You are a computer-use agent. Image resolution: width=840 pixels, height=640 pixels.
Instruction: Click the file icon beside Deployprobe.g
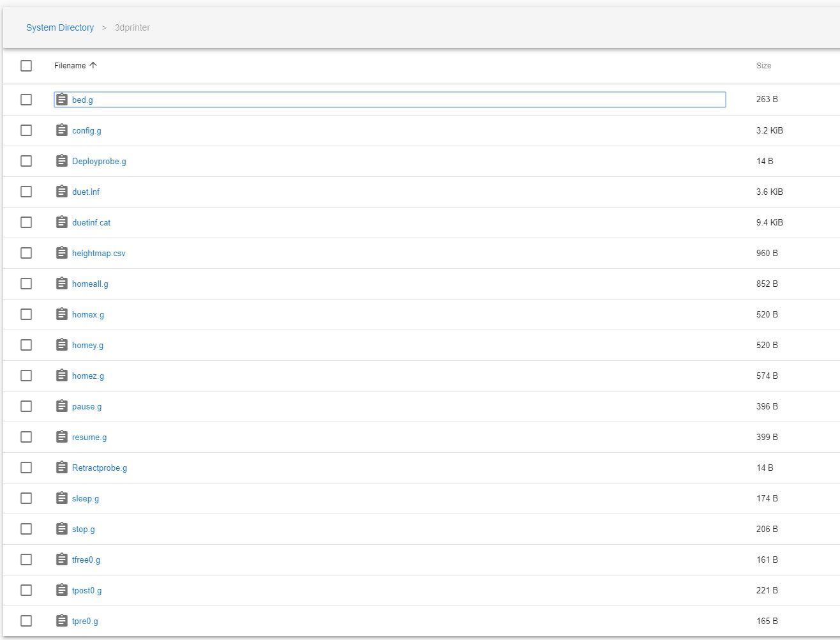click(x=62, y=161)
